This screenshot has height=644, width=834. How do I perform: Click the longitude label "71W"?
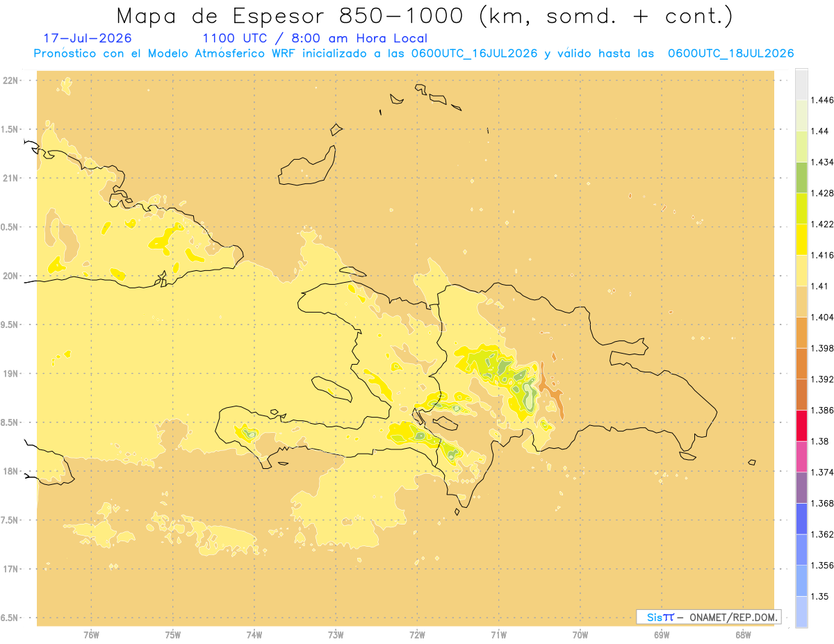click(x=499, y=634)
